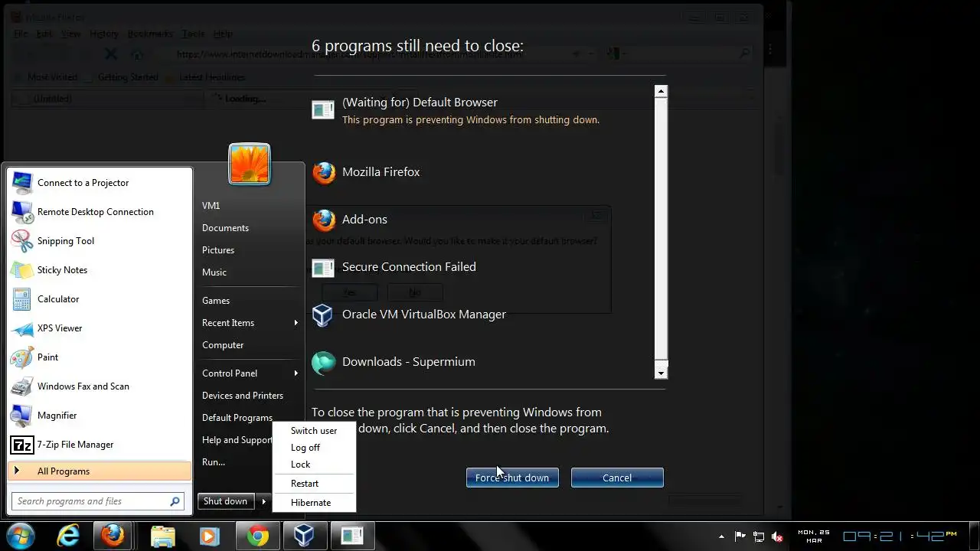980x551 pixels.
Task: Click '(Waiting for) Default Browser' text
Action: click(420, 103)
